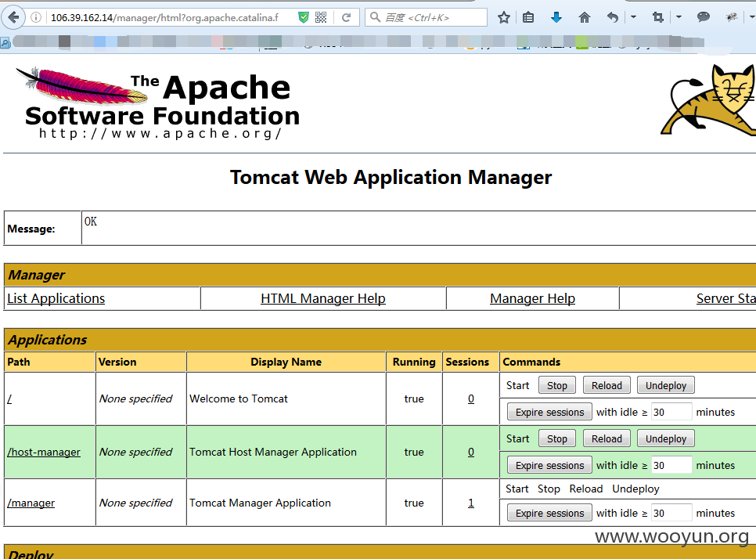The height and width of the screenshot is (559, 756).
Task: Stop the Welcome to Tomcat application
Action: (557, 385)
